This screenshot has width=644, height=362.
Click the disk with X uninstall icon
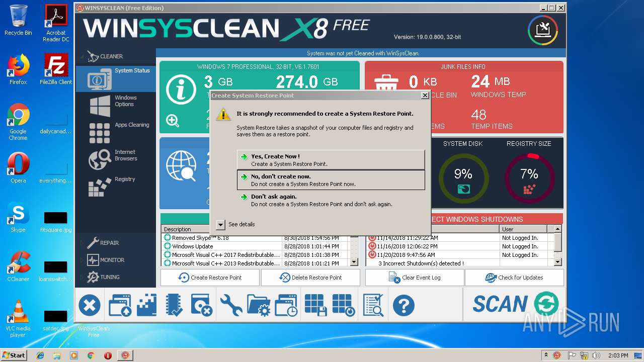(x=202, y=305)
